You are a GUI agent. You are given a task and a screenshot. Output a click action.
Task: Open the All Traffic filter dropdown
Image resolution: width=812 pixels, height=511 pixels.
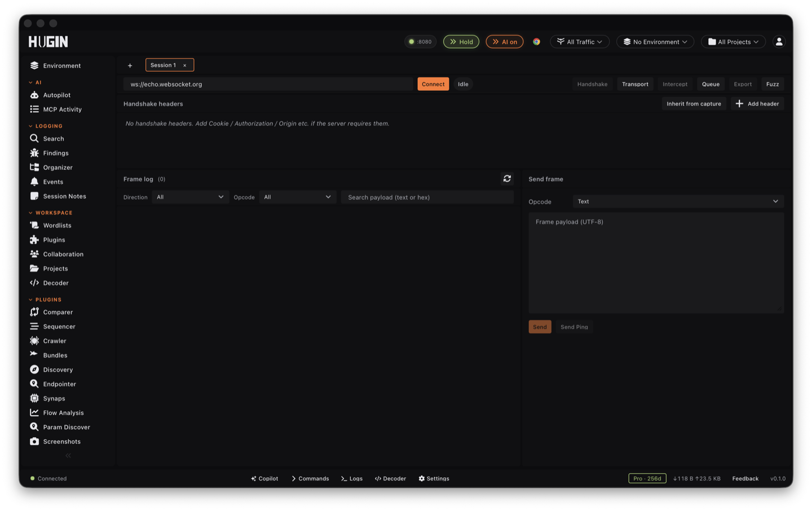[x=580, y=42]
